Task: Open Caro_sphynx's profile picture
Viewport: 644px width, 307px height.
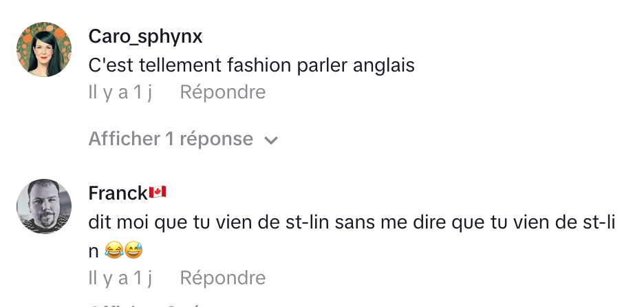Action: click(x=43, y=50)
